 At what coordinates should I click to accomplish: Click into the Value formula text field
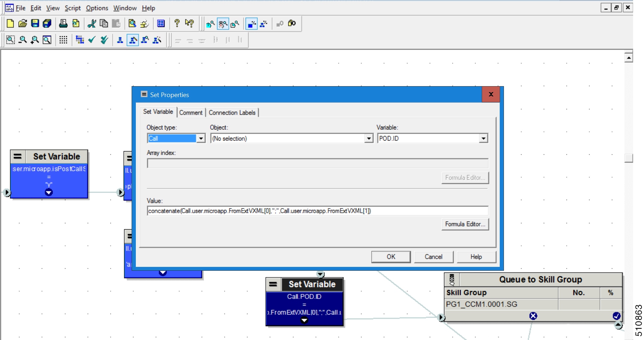pos(317,211)
